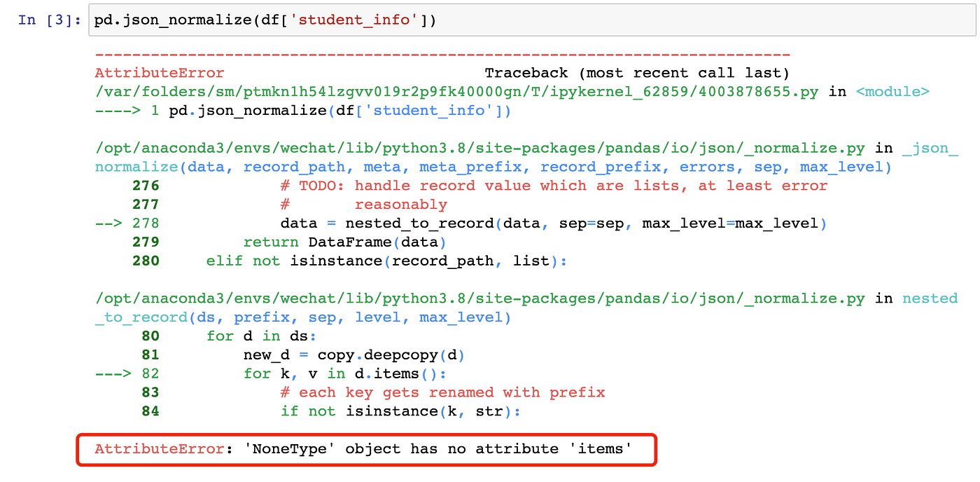Click the 'Traceback (most recent call last)' text
980x482 pixels.
(637, 72)
